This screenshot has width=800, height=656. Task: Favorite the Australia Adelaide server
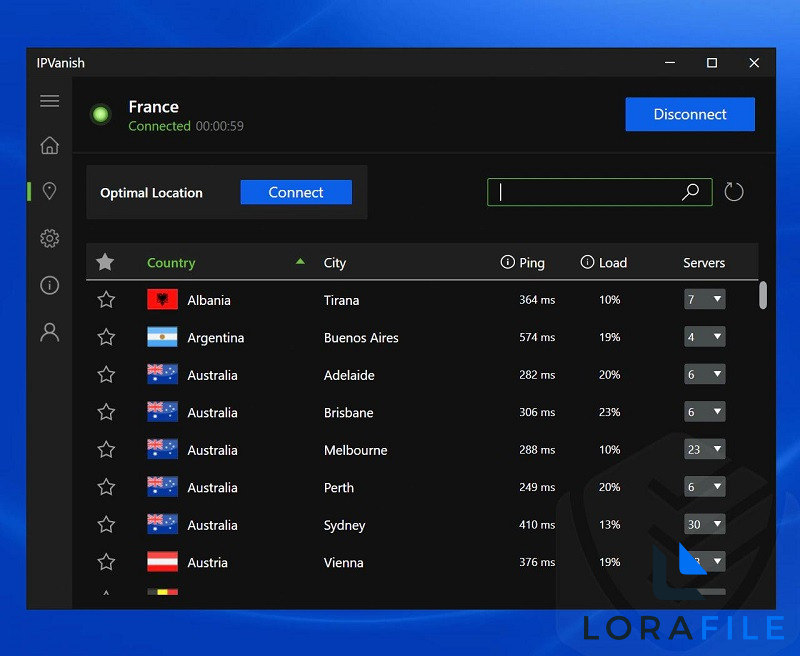tap(106, 375)
